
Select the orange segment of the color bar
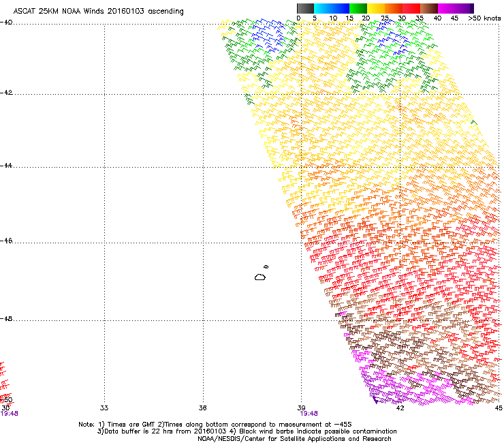394,8
